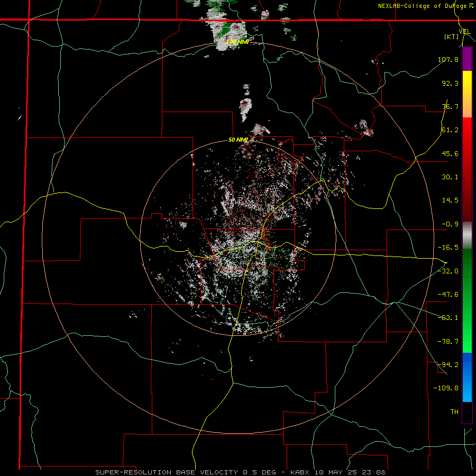The height and width of the screenshot is (476, 476).
Task: Click the 76.7 value on velocity scale
Action: point(450,106)
